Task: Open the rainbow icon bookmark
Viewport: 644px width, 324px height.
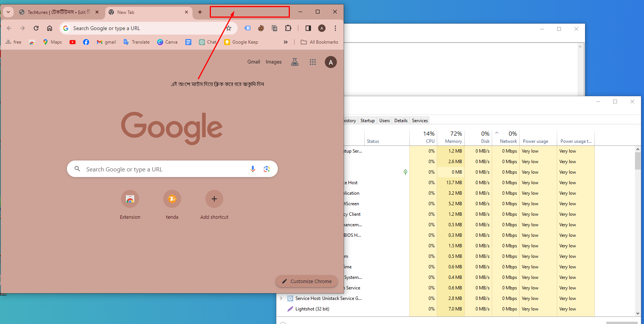Action: coord(32,42)
